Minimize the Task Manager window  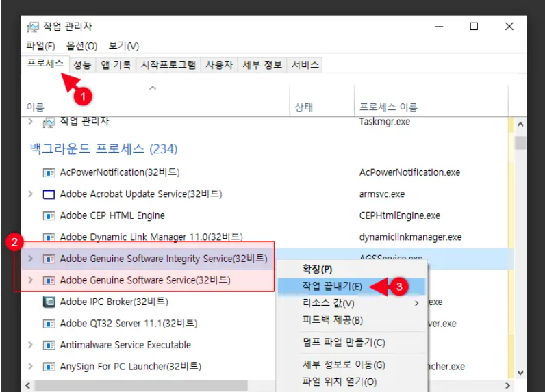[x=440, y=27]
